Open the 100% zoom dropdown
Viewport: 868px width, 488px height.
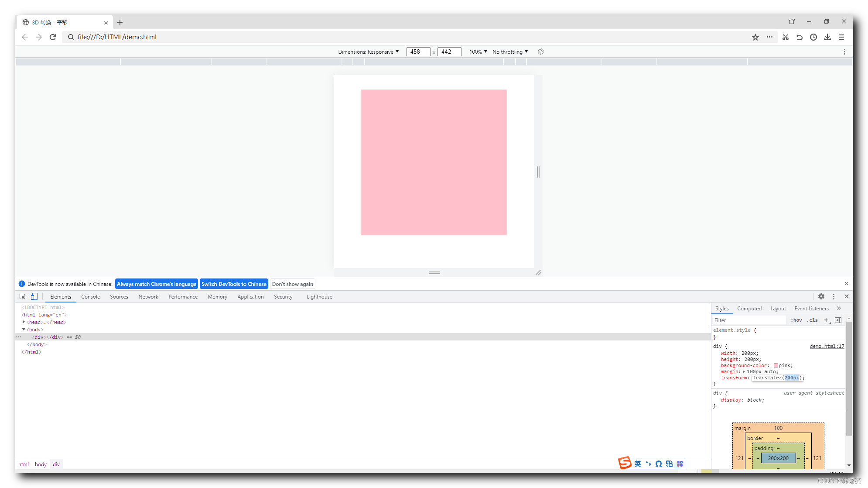click(478, 52)
